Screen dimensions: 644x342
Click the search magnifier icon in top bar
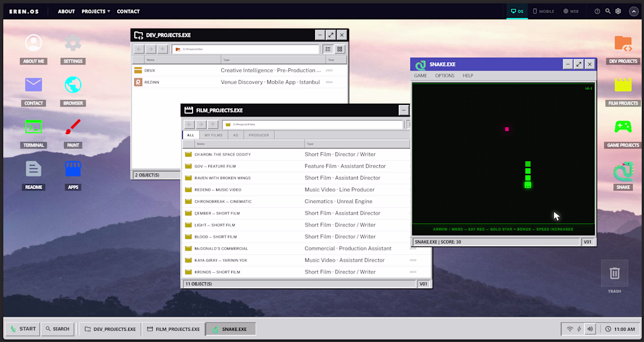click(608, 12)
